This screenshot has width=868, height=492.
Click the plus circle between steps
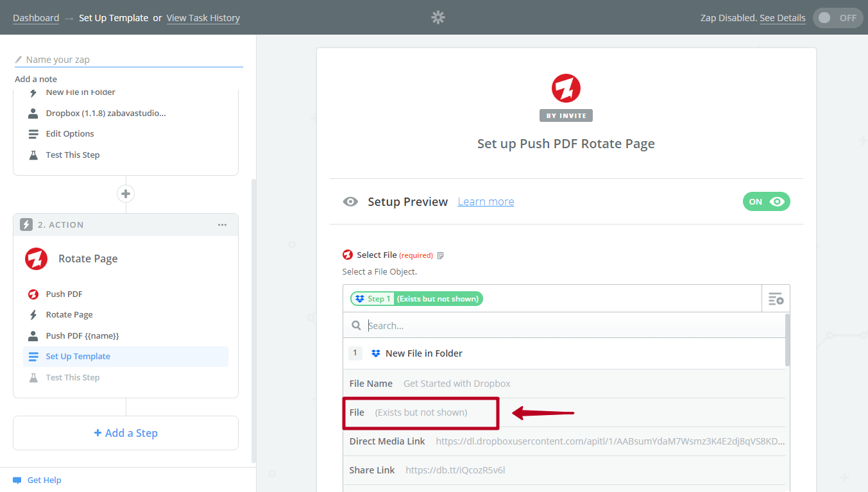tap(126, 194)
